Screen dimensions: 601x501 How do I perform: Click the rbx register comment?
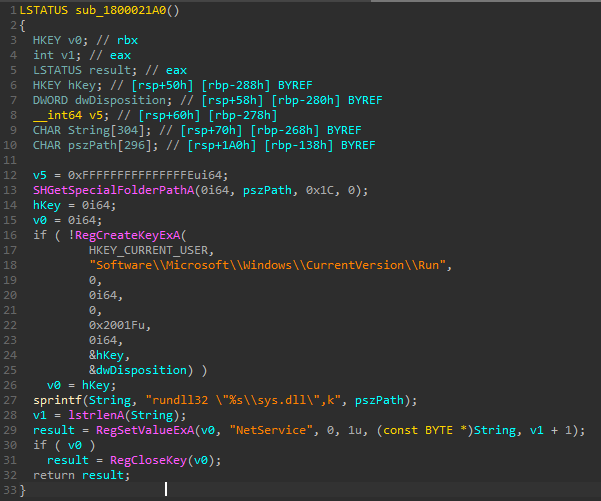coord(127,40)
